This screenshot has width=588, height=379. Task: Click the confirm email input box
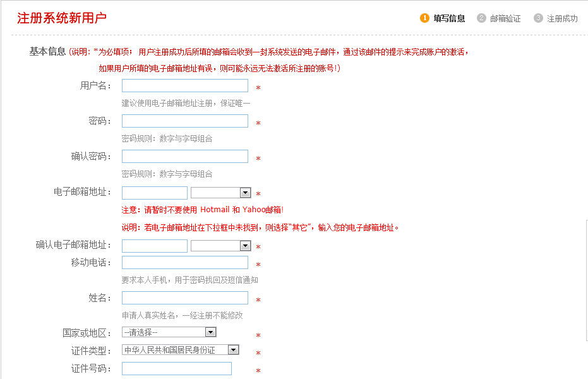154,246
